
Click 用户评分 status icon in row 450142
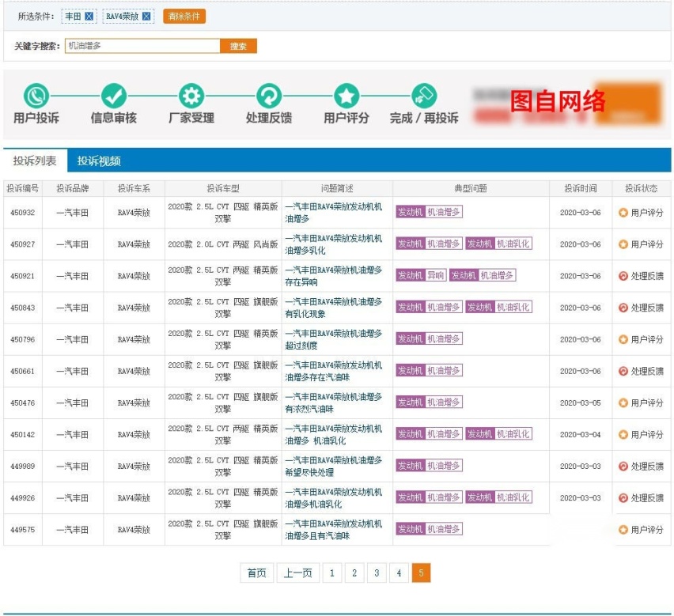click(623, 435)
